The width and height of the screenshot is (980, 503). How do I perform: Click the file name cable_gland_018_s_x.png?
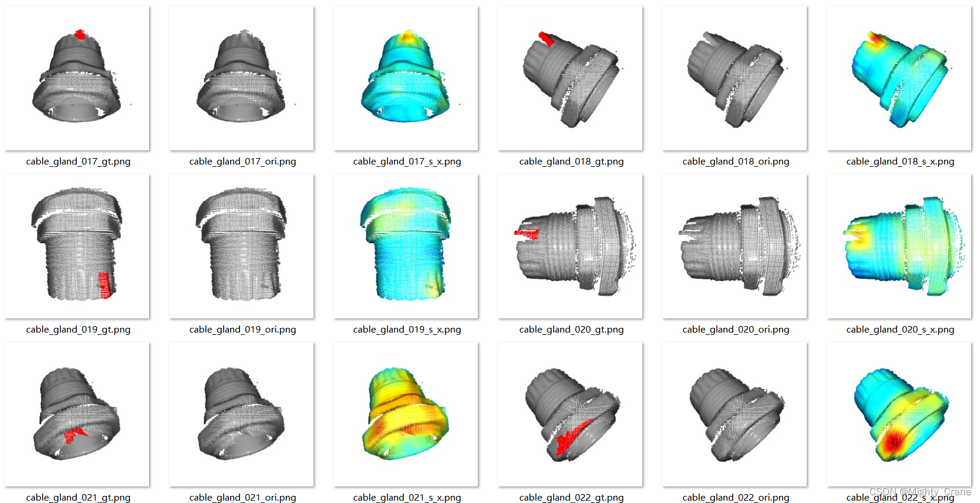[900, 162]
